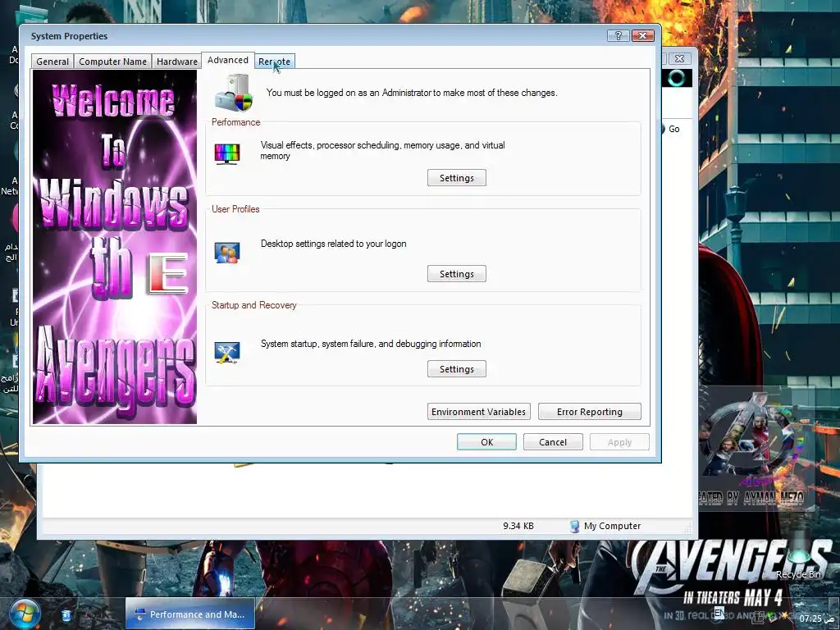
Task: Click the User Profiles people icon
Action: [x=227, y=253]
